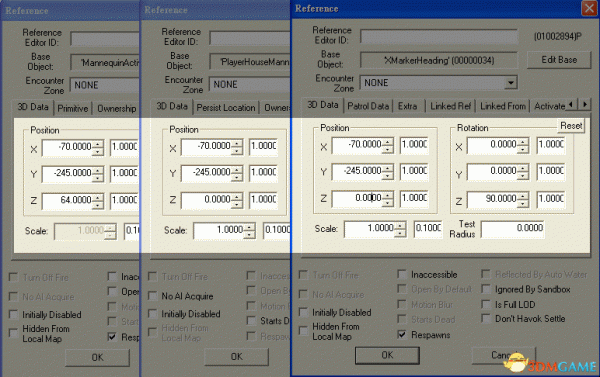Increase Position X spinner in right dialog
Image resolution: width=600 pixels, height=377 pixels.
(x=388, y=141)
